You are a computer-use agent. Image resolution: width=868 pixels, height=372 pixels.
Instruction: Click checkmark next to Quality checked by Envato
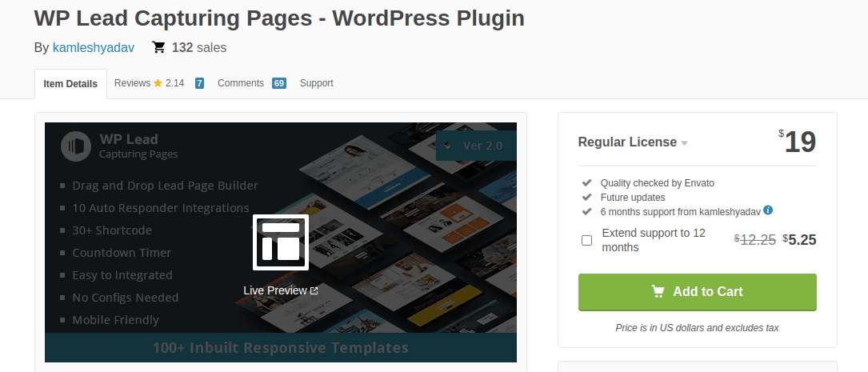coord(586,182)
